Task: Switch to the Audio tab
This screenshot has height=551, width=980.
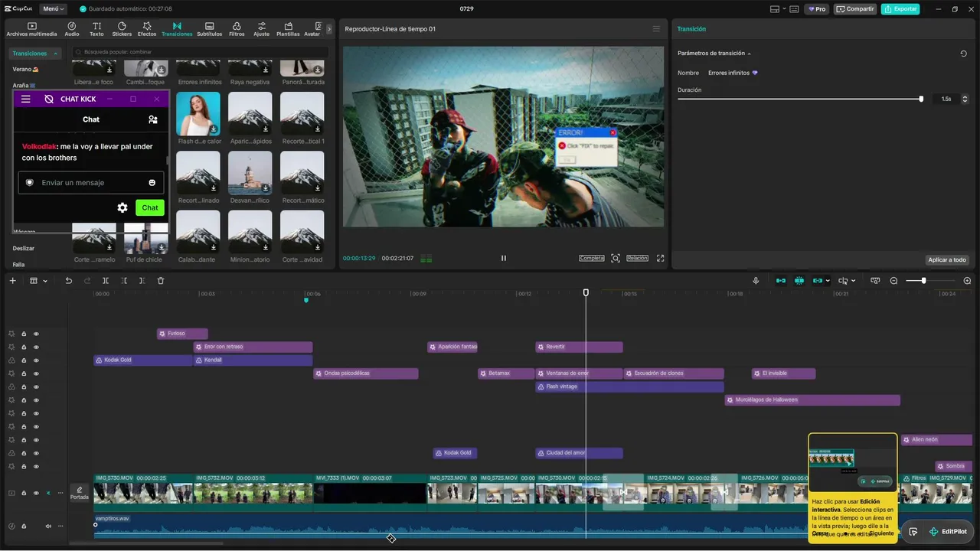Action: tap(72, 29)
